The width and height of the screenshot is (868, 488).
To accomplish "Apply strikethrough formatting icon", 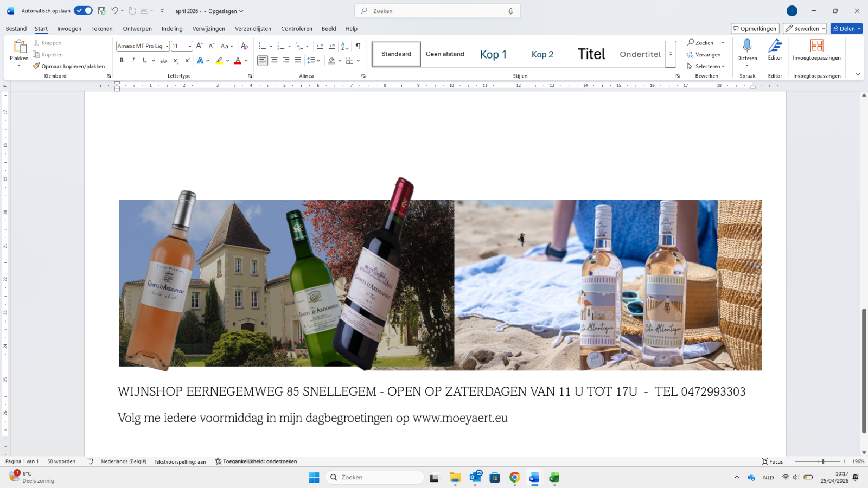I will (x=163, y=61).
